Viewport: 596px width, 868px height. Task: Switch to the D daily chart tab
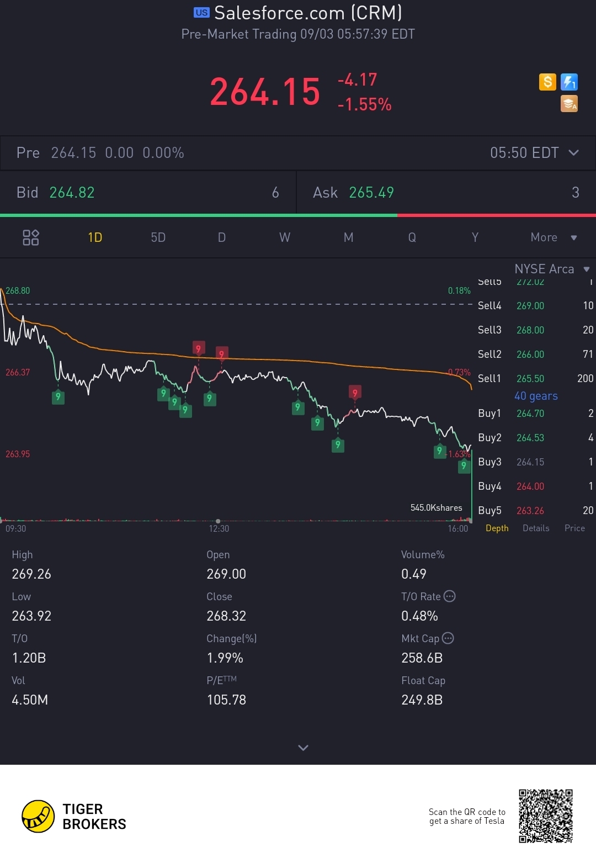(222, 237)
